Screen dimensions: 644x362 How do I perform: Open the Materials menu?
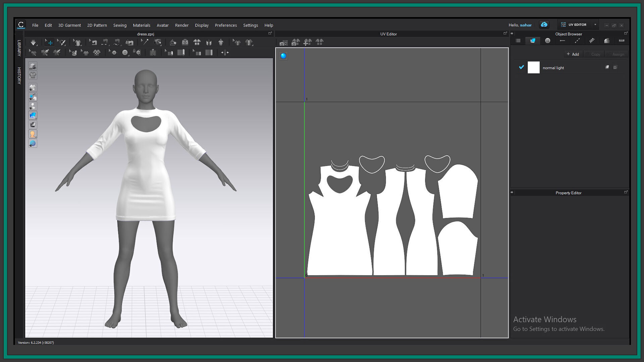pyautogui.click(x=142, y=25)
